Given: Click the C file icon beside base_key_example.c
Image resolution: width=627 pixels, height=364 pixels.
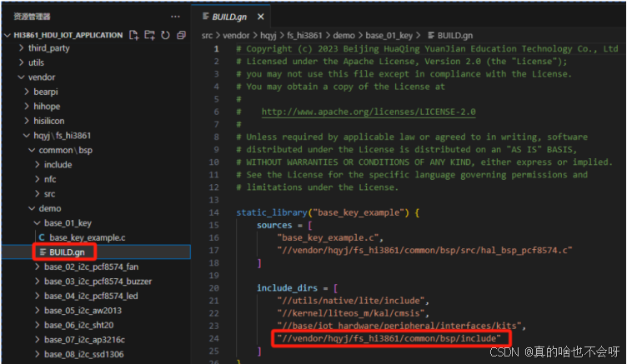Looking at the screenshot, I should (x=42, y=237).
